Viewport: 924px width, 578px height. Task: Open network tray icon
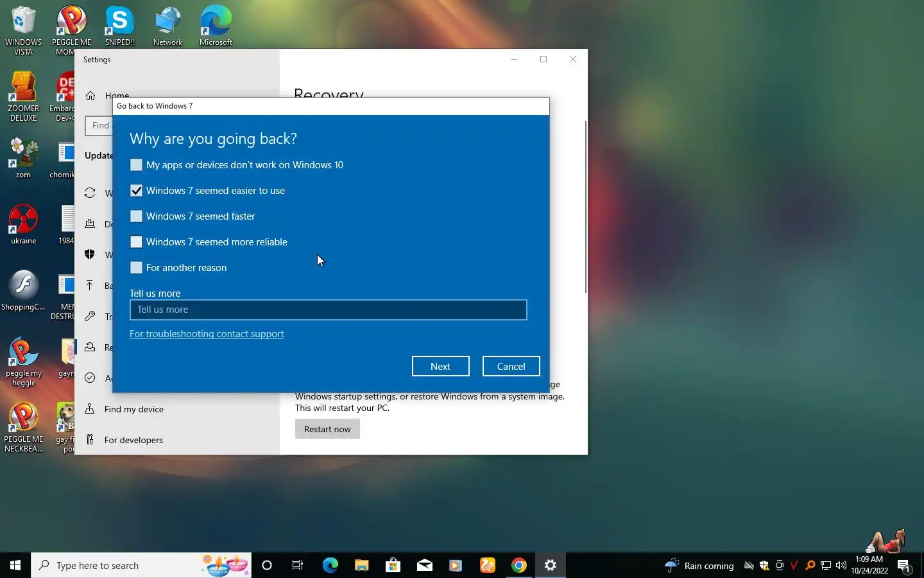826,565
